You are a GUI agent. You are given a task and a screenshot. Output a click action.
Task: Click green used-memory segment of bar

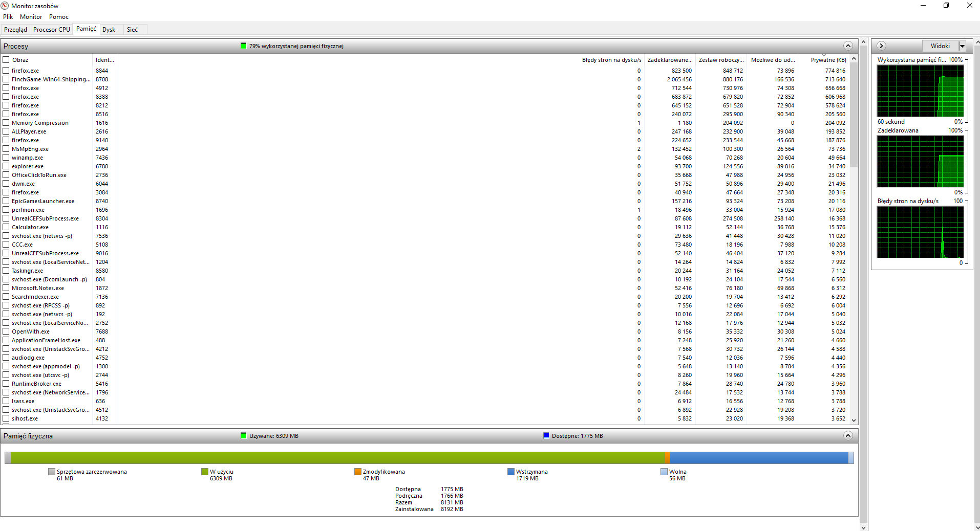pyautogui.click(x=337, y=458)
